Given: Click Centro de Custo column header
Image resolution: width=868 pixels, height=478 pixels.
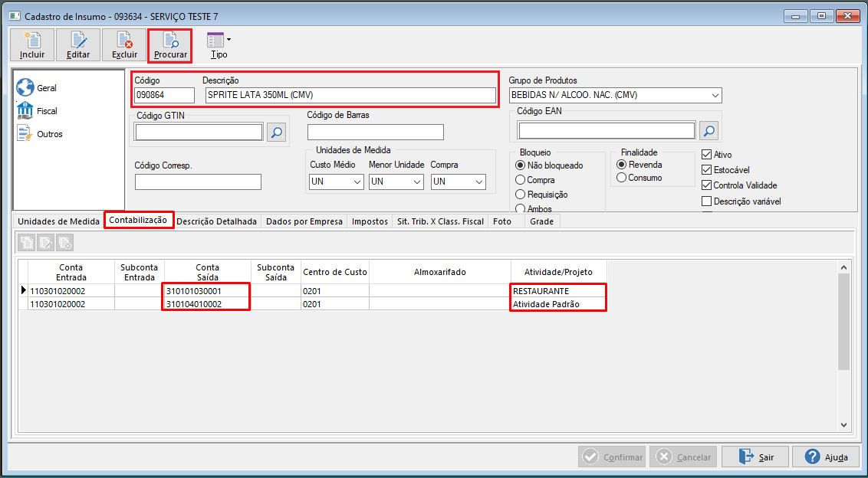Looking at the screenshot, I should click(x=335, y=272).
